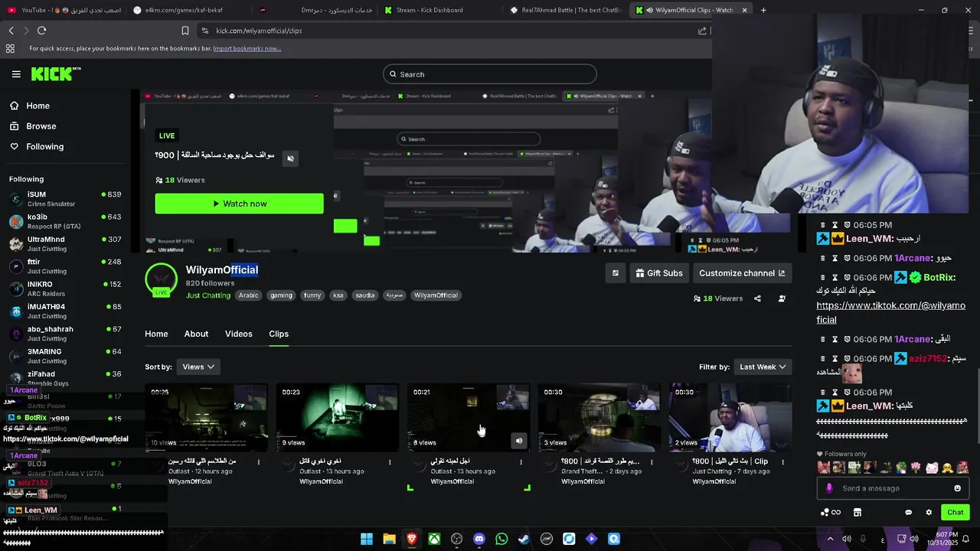The height and width of the screenshot is (551, 980).
Task: Open the Just Chatting clip with 2 views
Action: (730, 418)
